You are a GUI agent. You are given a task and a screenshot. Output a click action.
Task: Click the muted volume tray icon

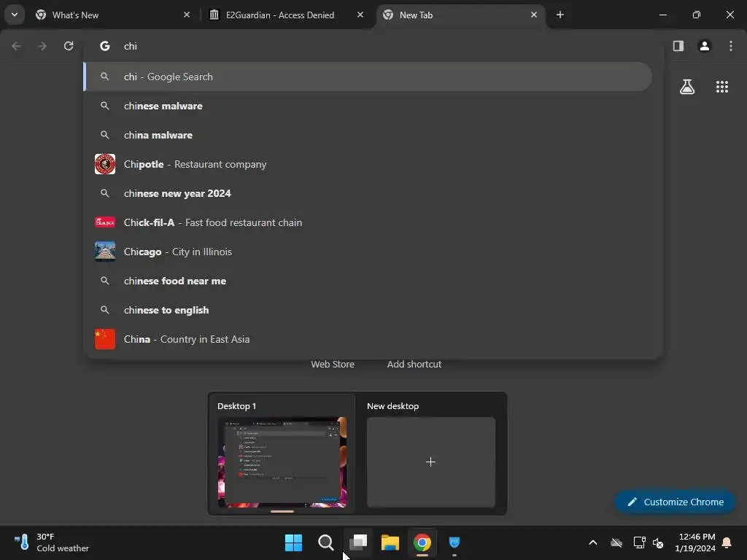tap(659, 542)
